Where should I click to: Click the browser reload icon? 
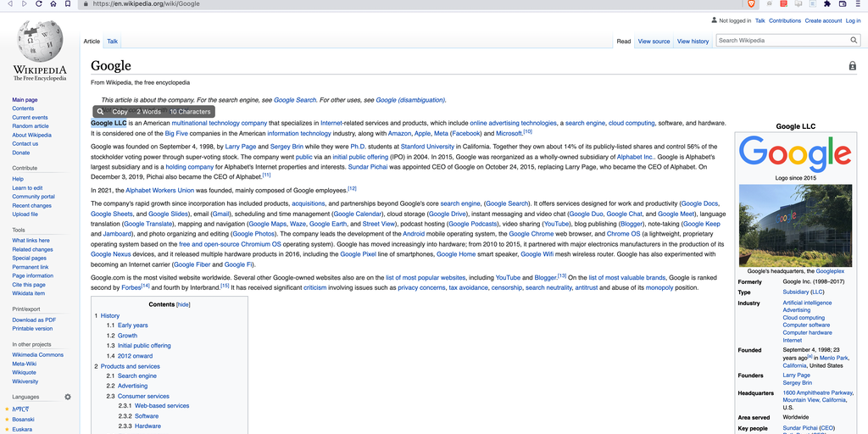click(40, 4)
